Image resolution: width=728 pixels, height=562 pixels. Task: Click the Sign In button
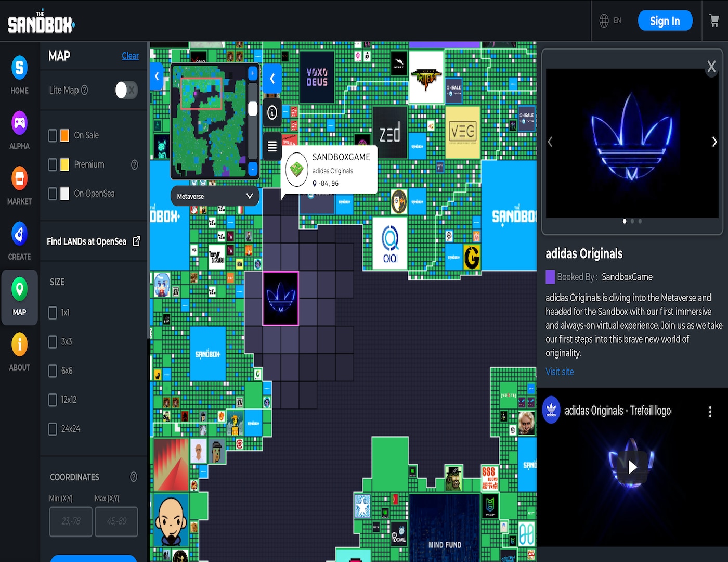point(665,21)
